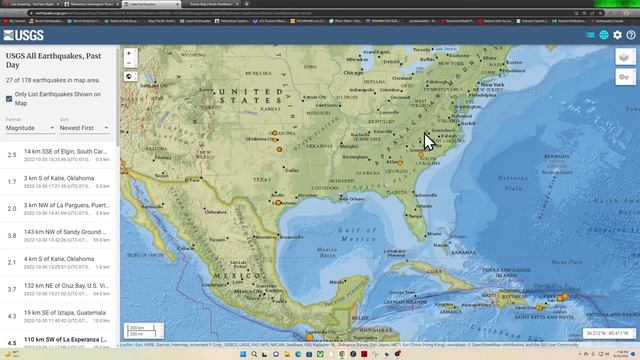Open the US Tsunami Warning bookmark
The height and width of the screenshot is (360, 640).
tap(269, 21)
